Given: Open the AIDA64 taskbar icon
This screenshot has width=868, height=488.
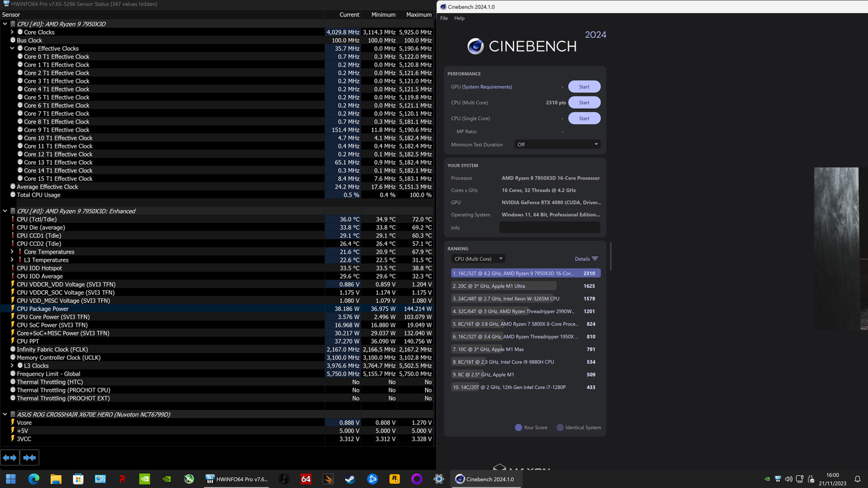Looking at the screenshot, I should tap(306, 479).
